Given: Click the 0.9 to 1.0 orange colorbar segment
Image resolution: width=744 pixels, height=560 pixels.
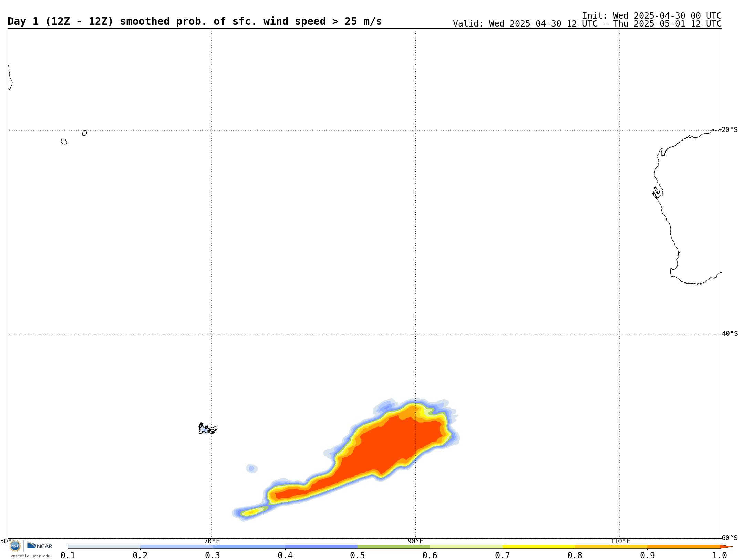Looking at the screenshot, I should pyautogui.click(x=683, y=547).
